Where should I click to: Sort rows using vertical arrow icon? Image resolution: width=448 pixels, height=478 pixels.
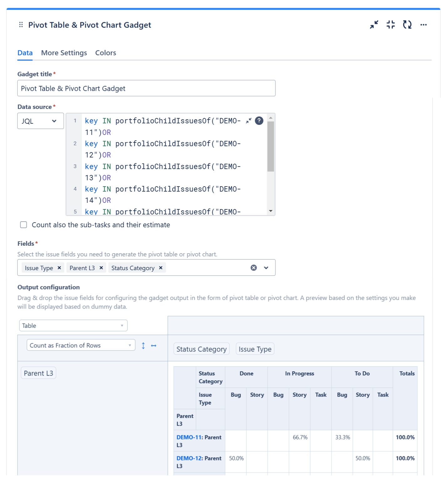click(x=143, y=346)
